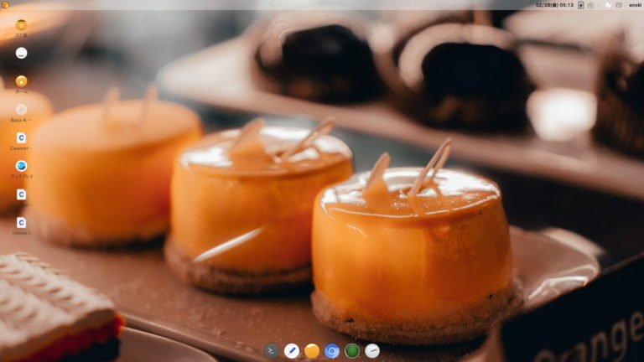Open the enoki user menu

[x=635, y=5]
